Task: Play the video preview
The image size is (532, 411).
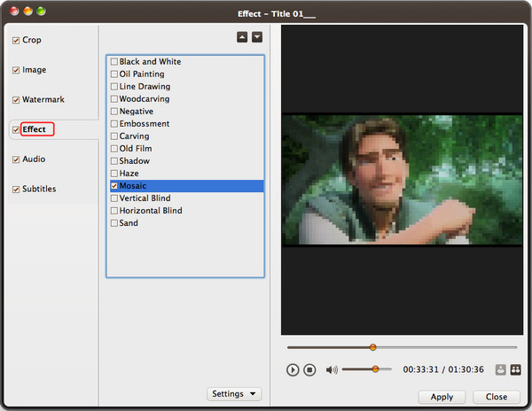Action: click(x=293, y=369)
